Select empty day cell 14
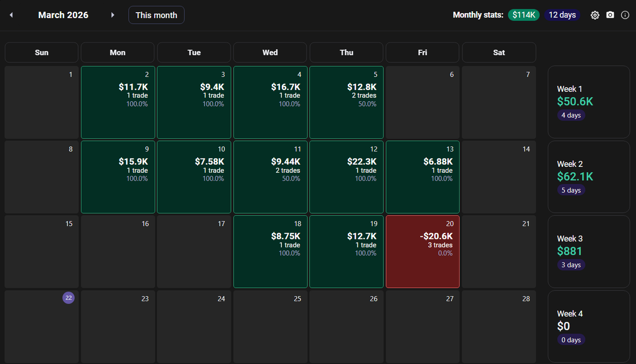Viewport: 636px width, 364px height. point(499,177)
